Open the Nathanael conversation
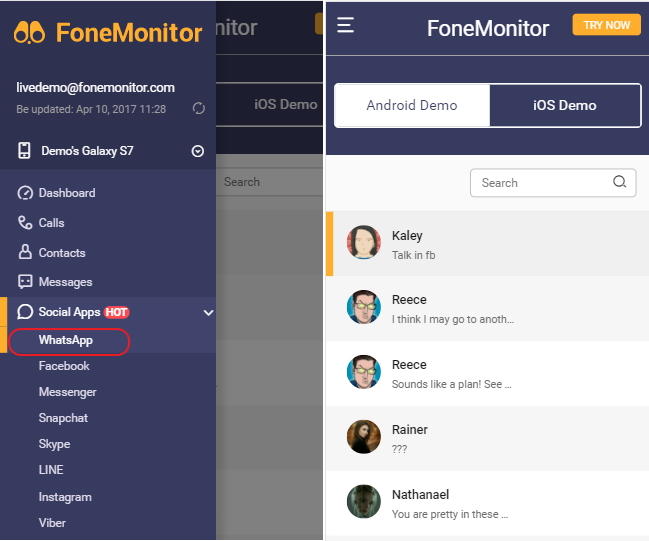The width and height of the screenshot is (649, 541). 487,503
